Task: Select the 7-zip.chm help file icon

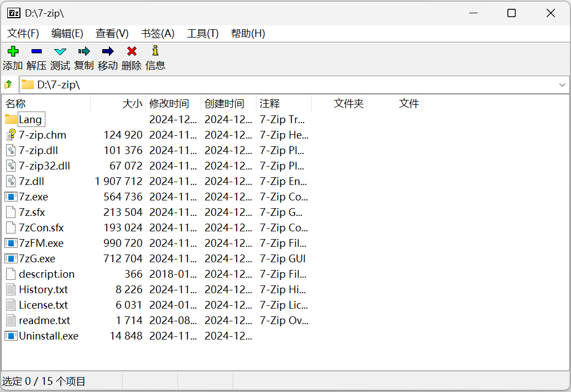Action: (11, 135)
